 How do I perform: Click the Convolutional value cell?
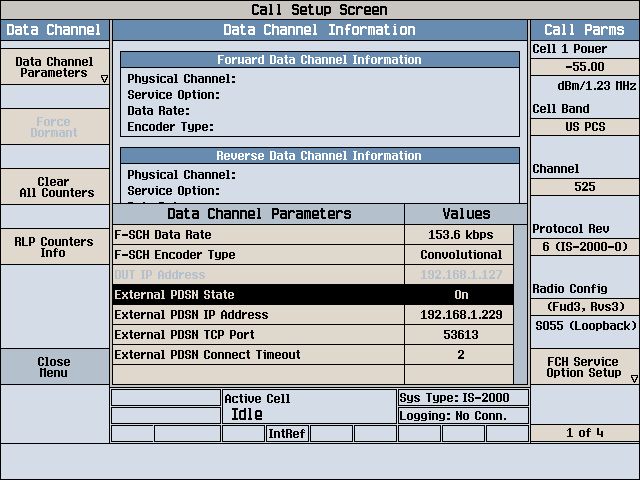460,255
